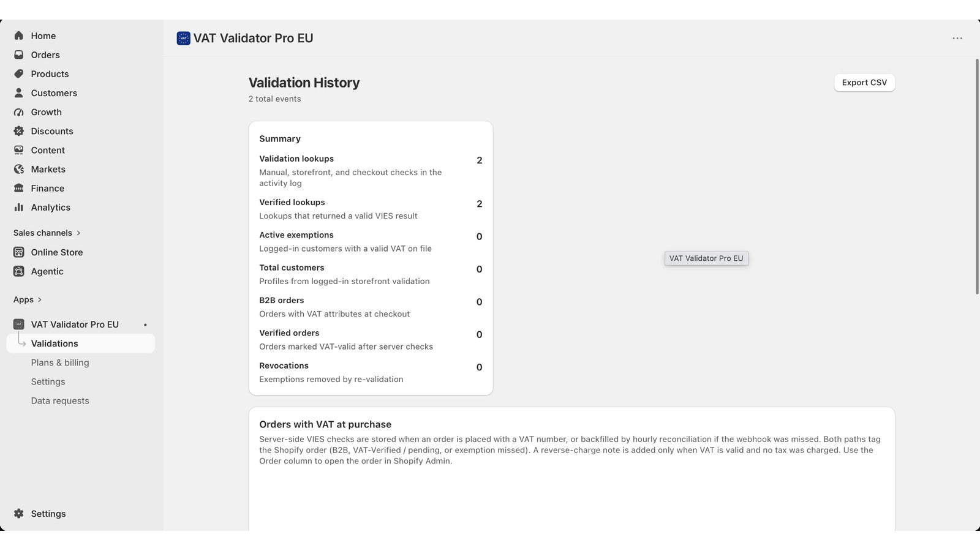The height and width of the screenshot is (551, 980).
Task: Open VAT Validator Pro EU in sidebar
Action: [x=75, y=324]
